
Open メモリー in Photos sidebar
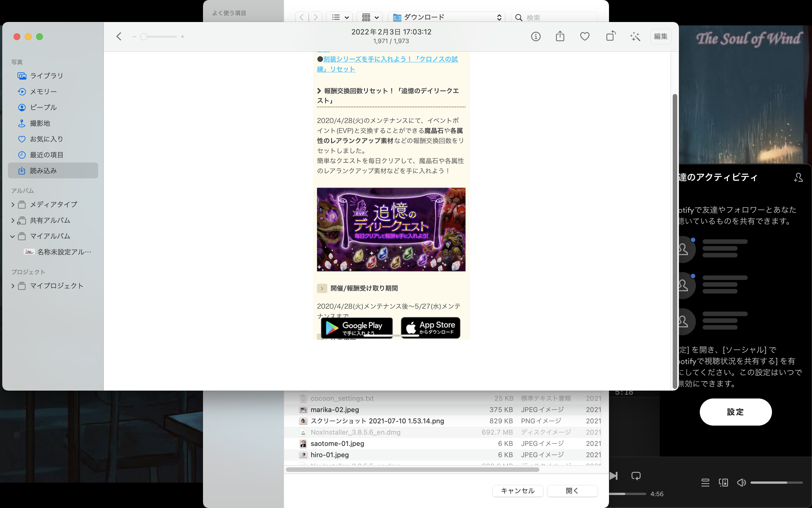point(53,91)
